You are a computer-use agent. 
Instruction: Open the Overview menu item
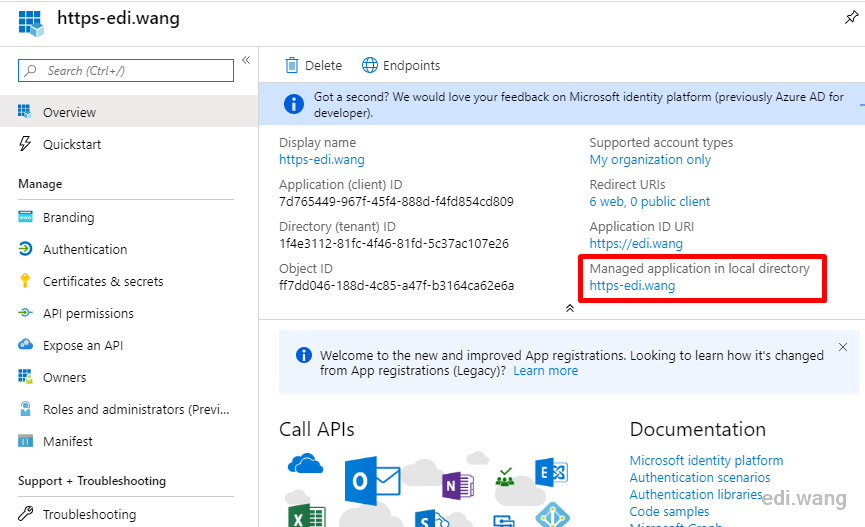[x=129, y=112]
